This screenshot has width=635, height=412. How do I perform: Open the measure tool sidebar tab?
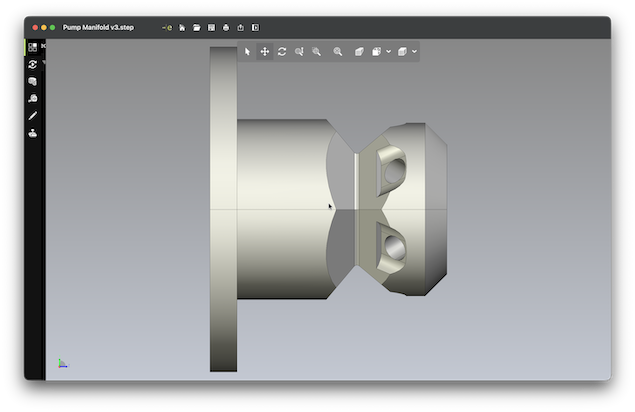[x=33, y=98]
